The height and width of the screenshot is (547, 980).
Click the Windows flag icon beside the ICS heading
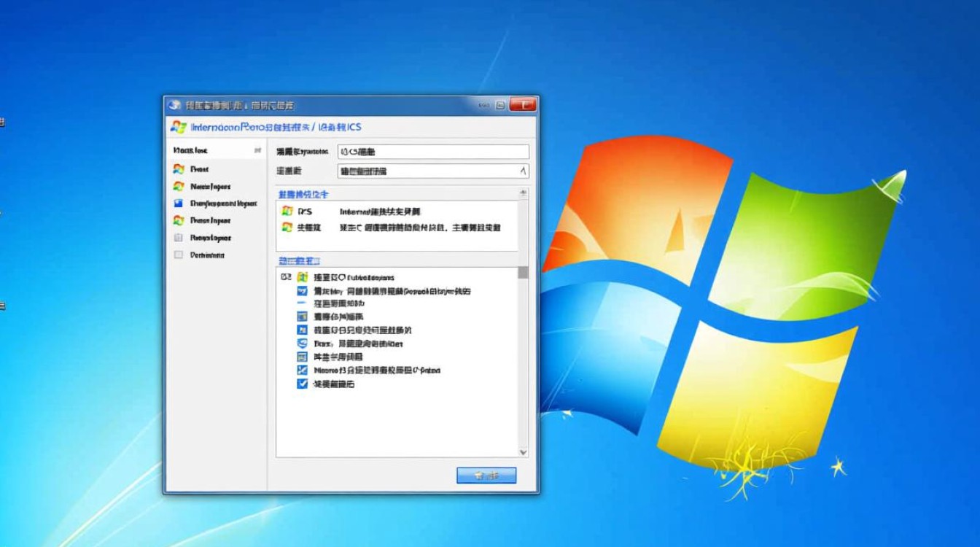click(178, 127)
